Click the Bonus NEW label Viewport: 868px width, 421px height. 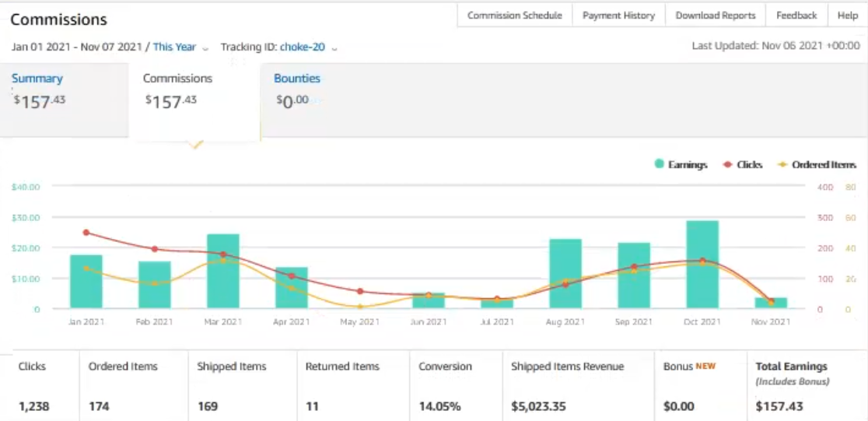point(690,367)
